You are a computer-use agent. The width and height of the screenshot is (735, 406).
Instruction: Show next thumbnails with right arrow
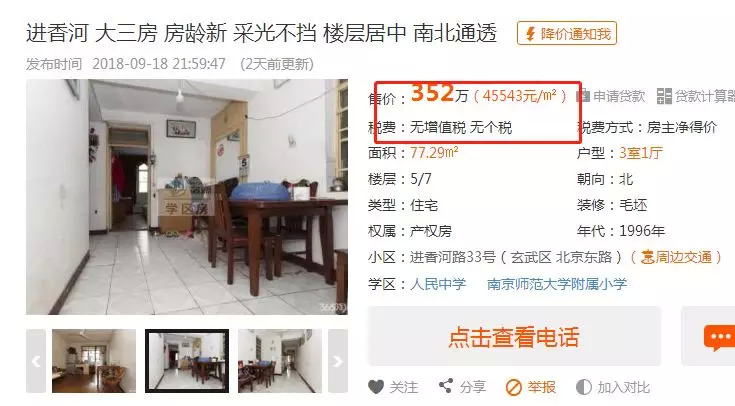point(338,361)
